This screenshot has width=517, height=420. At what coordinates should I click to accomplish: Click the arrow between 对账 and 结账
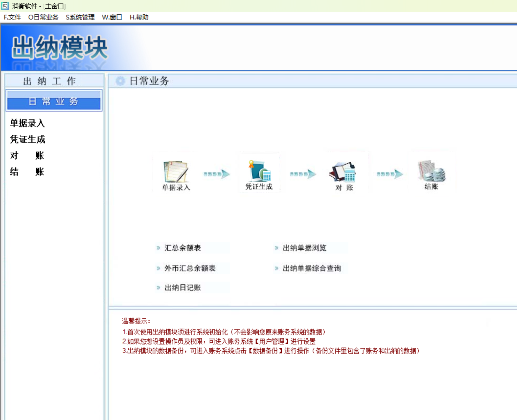[390, 174]
